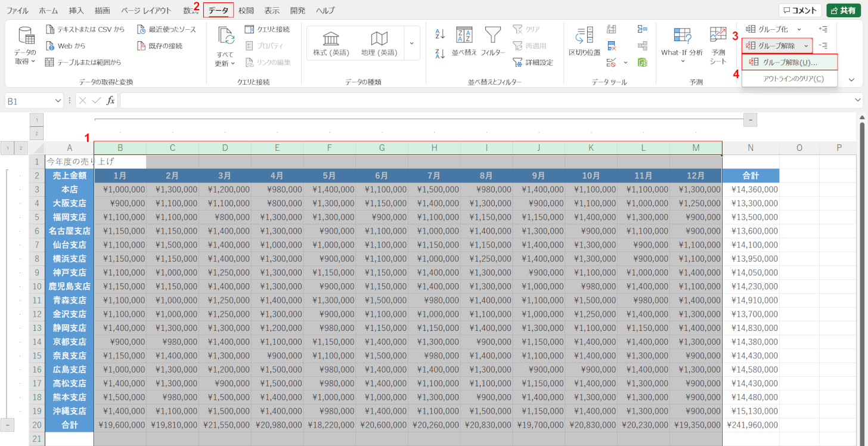Collapse the row group minus at row 20
Image resolution: width=868 pixels, height=446 pixels.
click(x=8, y=425)
